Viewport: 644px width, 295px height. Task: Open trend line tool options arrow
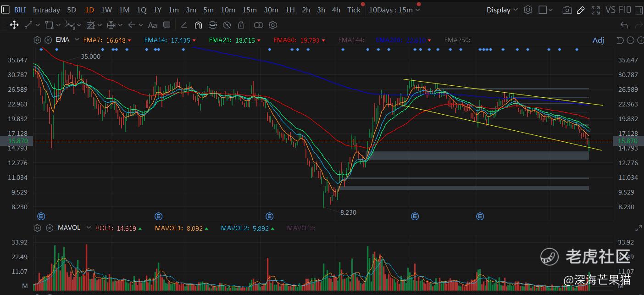tap(37, 26)
